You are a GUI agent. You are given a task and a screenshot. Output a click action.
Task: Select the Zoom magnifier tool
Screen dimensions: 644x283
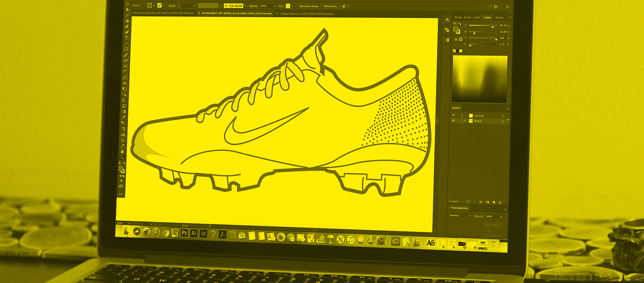pos(122,157)
